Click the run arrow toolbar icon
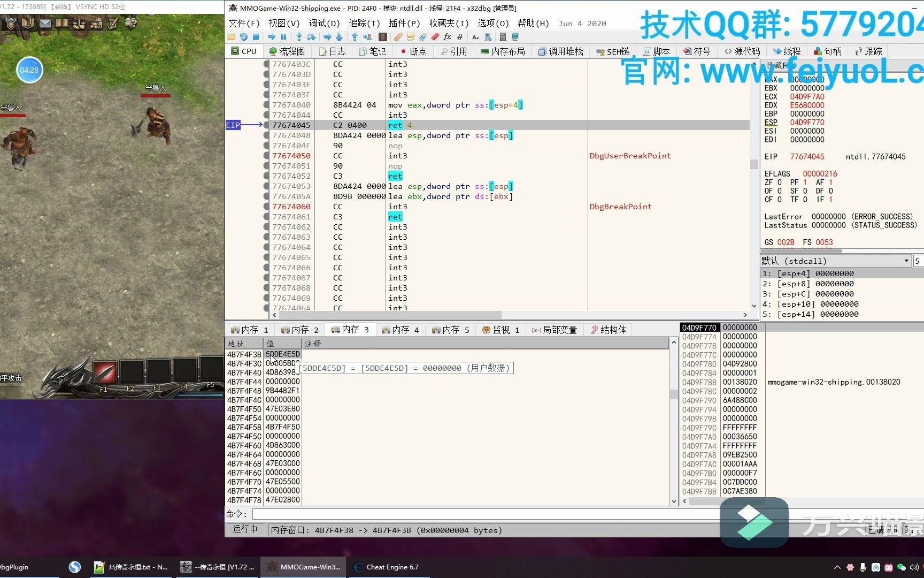 (272, 37)
